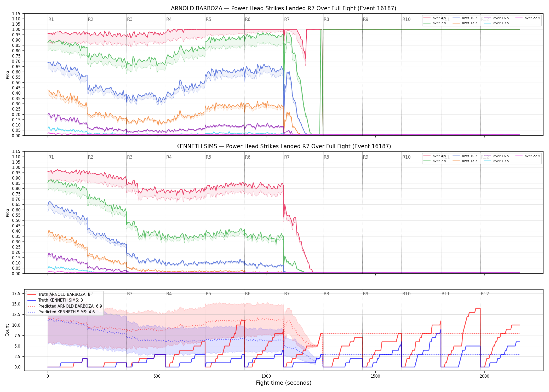
Task: Select 'over 10.5' legend entry in Kenneth Sims chart
Action: (x=465, y=156)
